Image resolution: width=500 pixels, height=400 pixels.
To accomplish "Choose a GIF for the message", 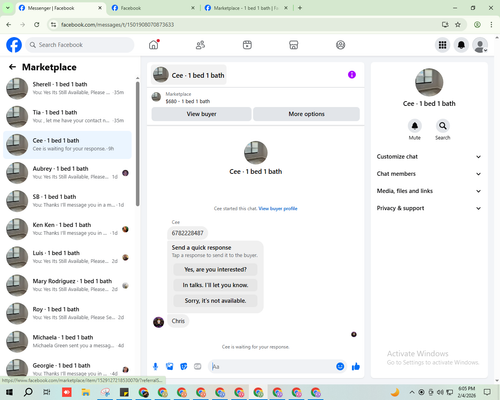I will click(x=198, y=367).
